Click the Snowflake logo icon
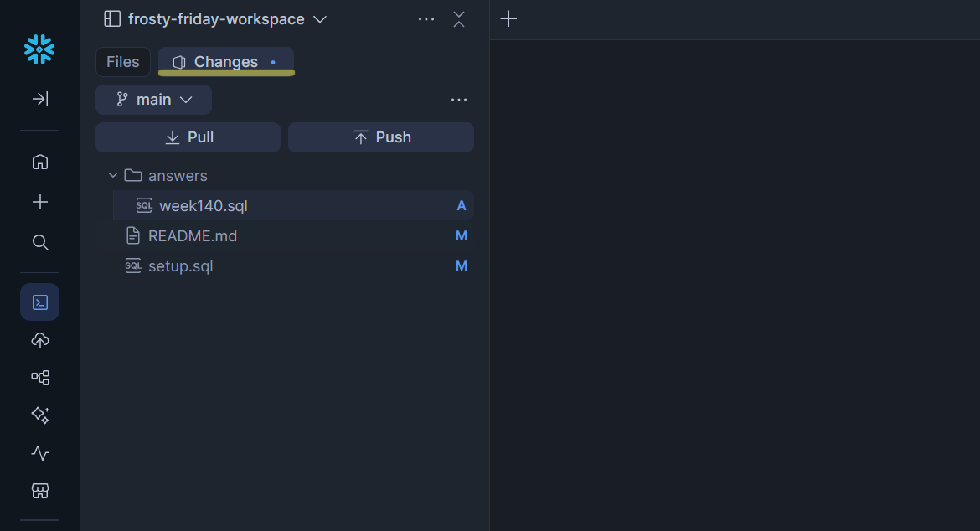This screenshot has width=980, height=531. click(39, 49)
